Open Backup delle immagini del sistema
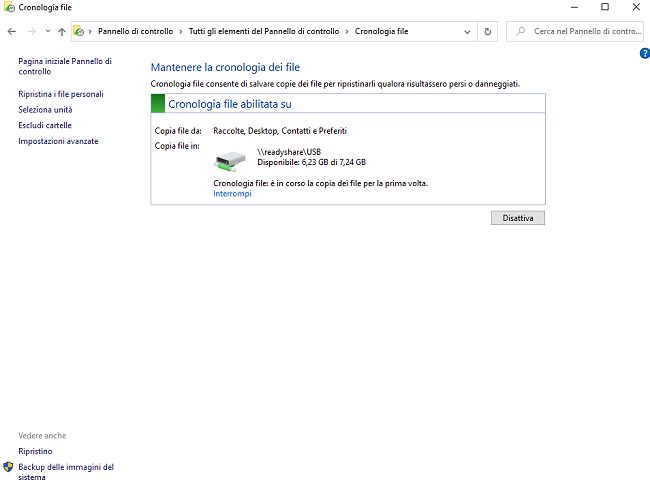The height and width of the screenshot is (493, 650). point(66,472)
